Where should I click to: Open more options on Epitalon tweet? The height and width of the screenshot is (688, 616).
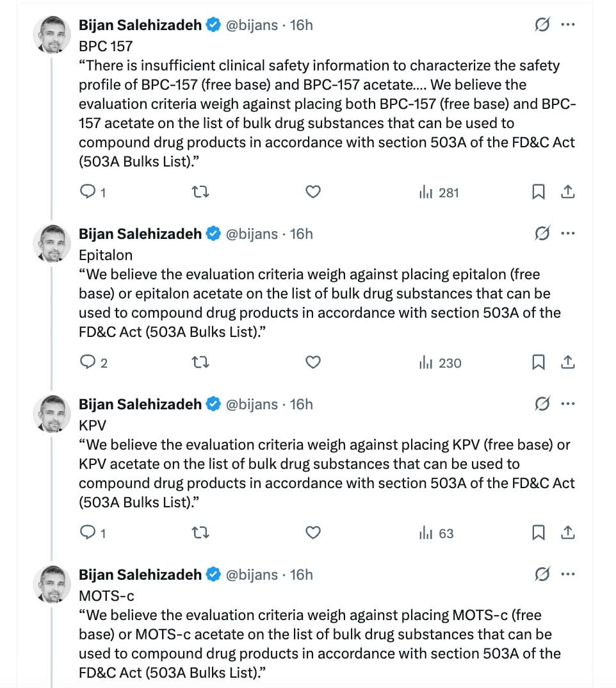(568, 233)
